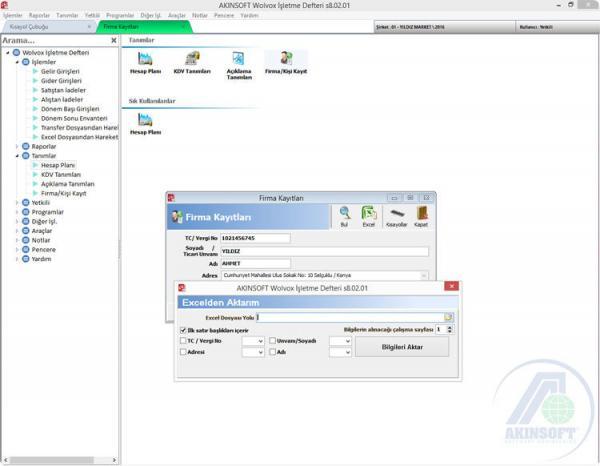This screenshot has width=600, height=466.
Task: Select KDV Tanımları in the sidebar tree
Action: (61, 174)
